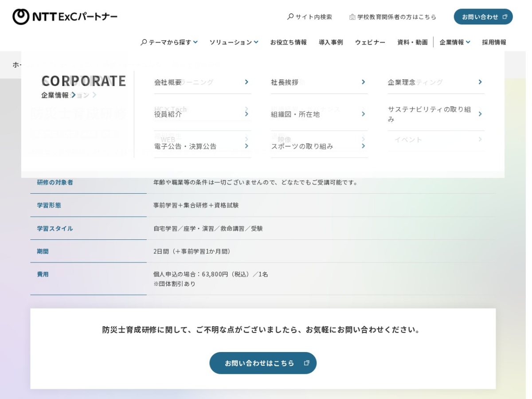Click text ※団体割引あり
This screenshot has width=532, height=399.
click(x=175, y=284)
